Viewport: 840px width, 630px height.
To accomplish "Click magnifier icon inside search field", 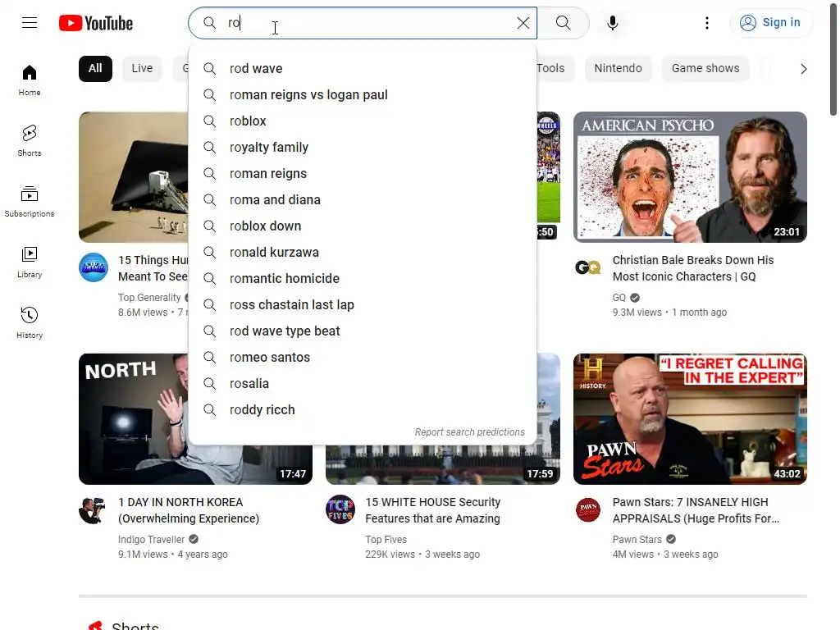I will click(209, 22).
